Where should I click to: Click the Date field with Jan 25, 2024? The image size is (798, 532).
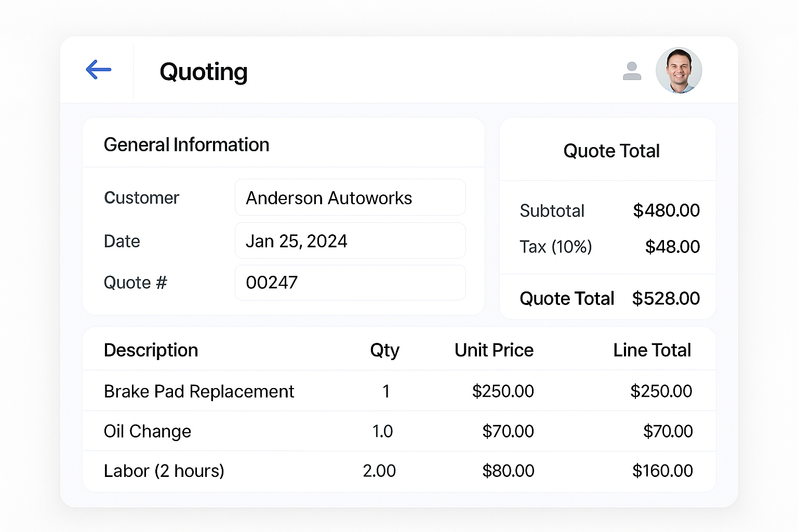click(x=350, y=241)
